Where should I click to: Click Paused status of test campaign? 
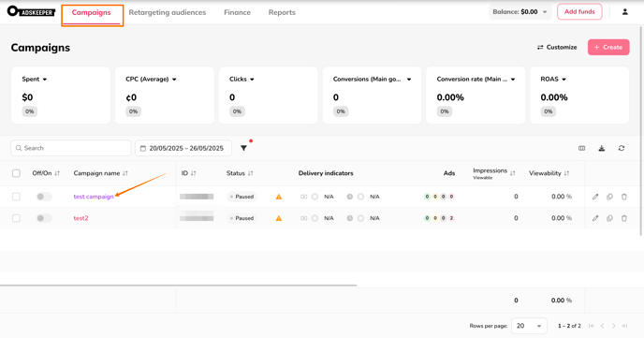(x=241, y=197)
